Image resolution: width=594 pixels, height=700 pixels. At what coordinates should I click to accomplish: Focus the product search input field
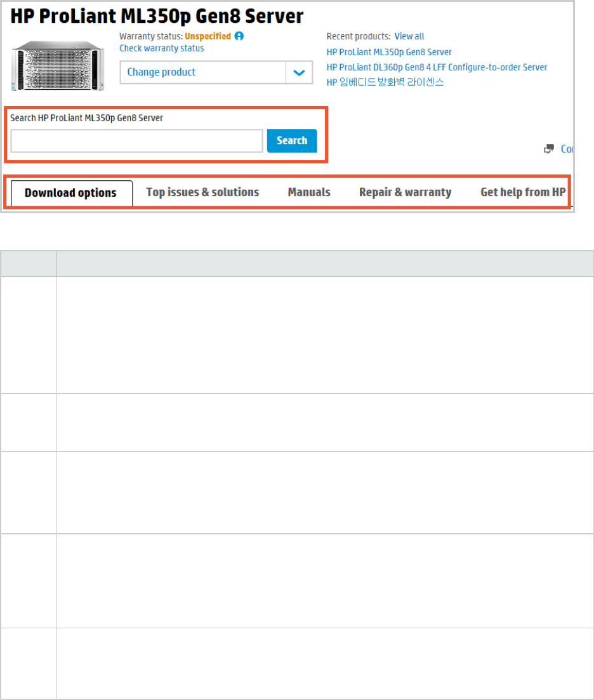136,141
